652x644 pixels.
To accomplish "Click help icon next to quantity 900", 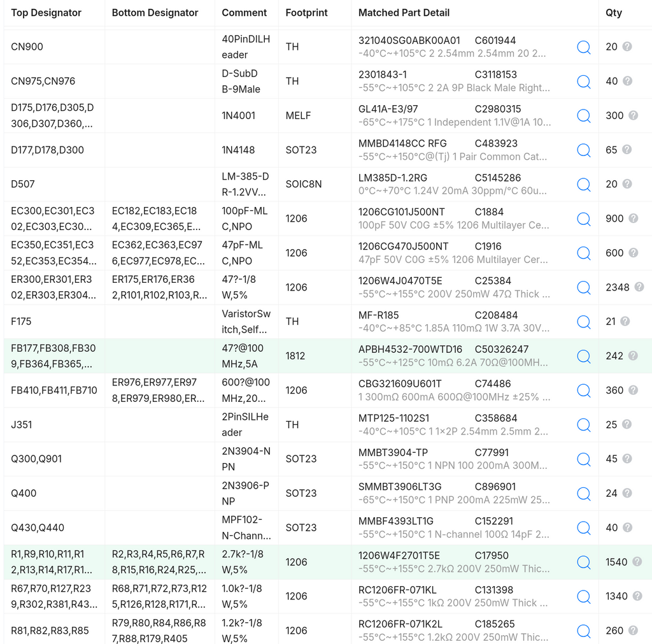I will click(x=633, y=218).
